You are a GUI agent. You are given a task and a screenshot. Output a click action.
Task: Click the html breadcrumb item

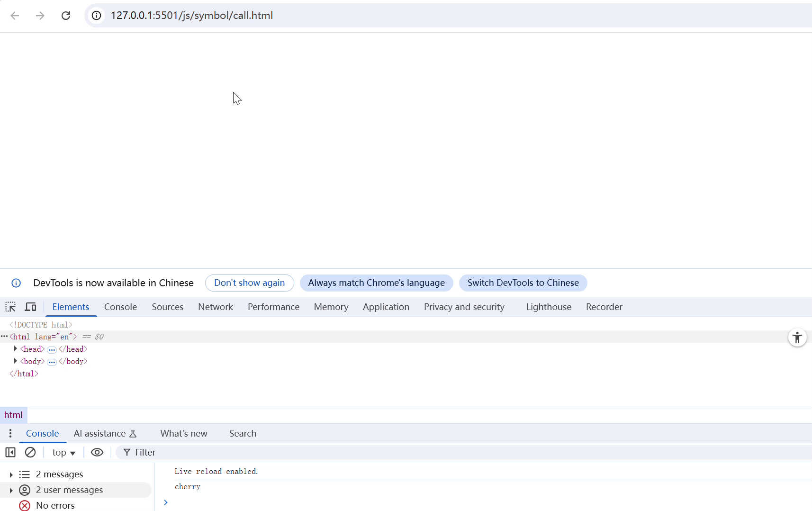tap(13, 415)
